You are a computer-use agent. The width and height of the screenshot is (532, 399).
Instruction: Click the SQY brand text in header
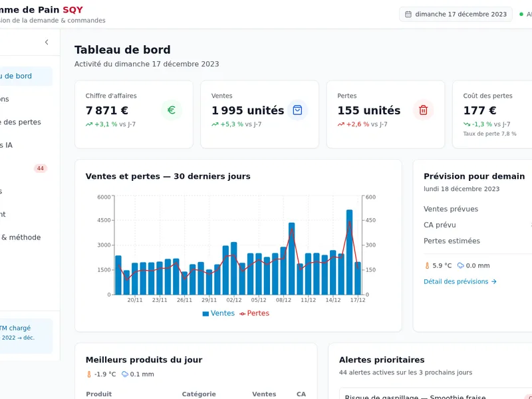click(72, 10)
